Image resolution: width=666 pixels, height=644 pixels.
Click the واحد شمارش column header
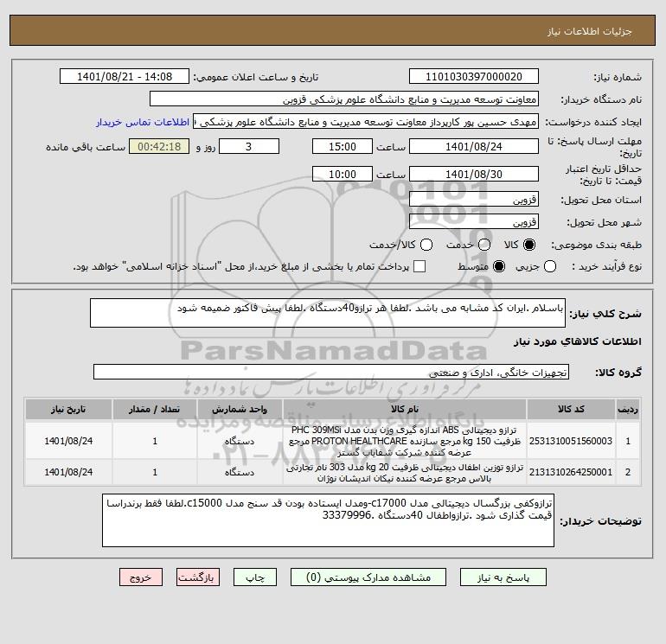click(x=240, y=409)
